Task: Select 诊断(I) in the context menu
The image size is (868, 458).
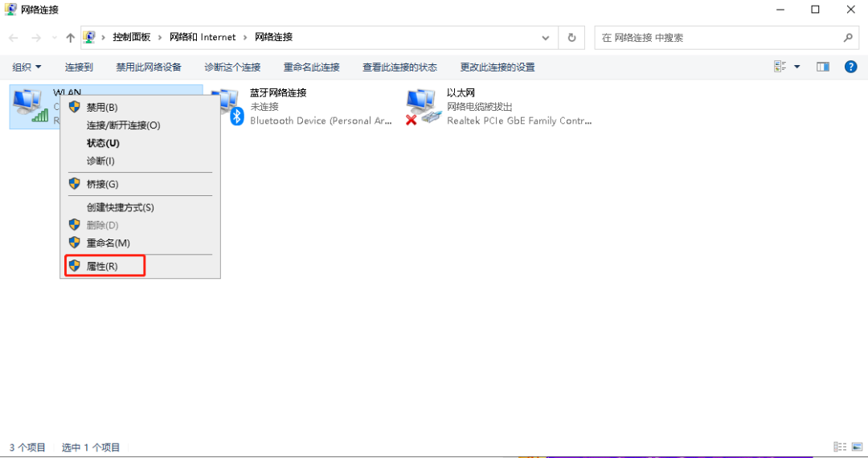Action: [140, 161]
